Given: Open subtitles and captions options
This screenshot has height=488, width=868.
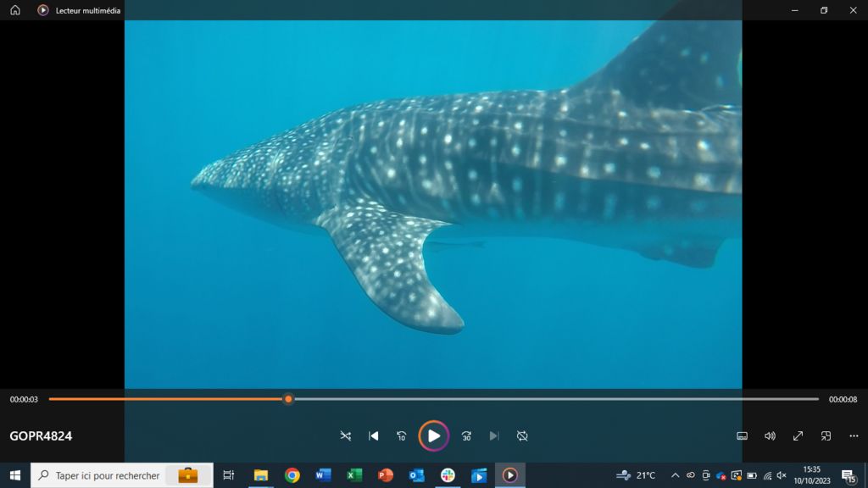Looking at the screenshot, I should tap(742, 435).
